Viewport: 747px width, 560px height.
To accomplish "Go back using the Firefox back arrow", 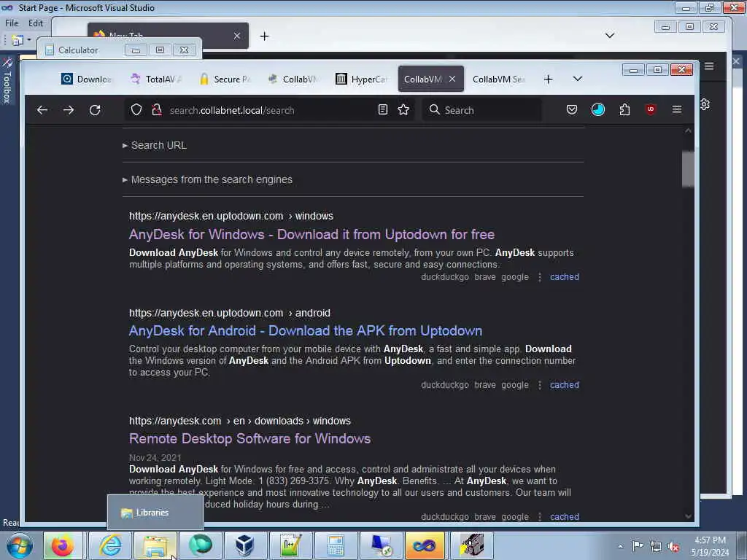I will [42, 110].
